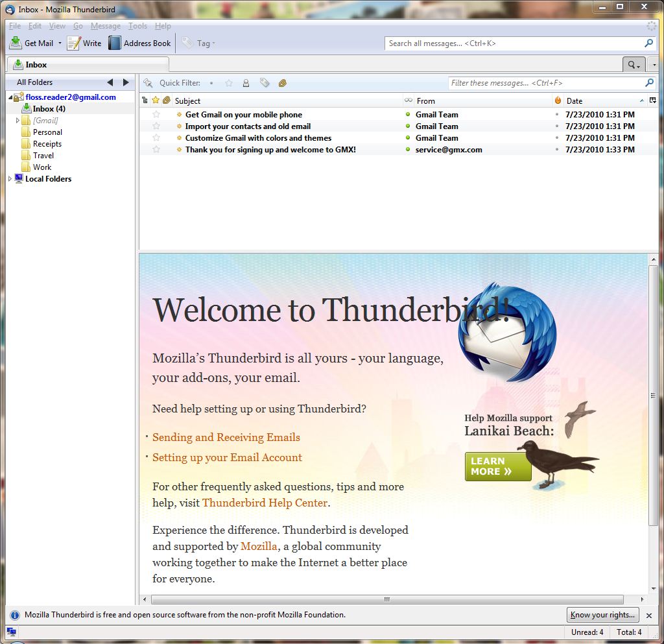Click the search magnifier in the search bar

point(648,43)
